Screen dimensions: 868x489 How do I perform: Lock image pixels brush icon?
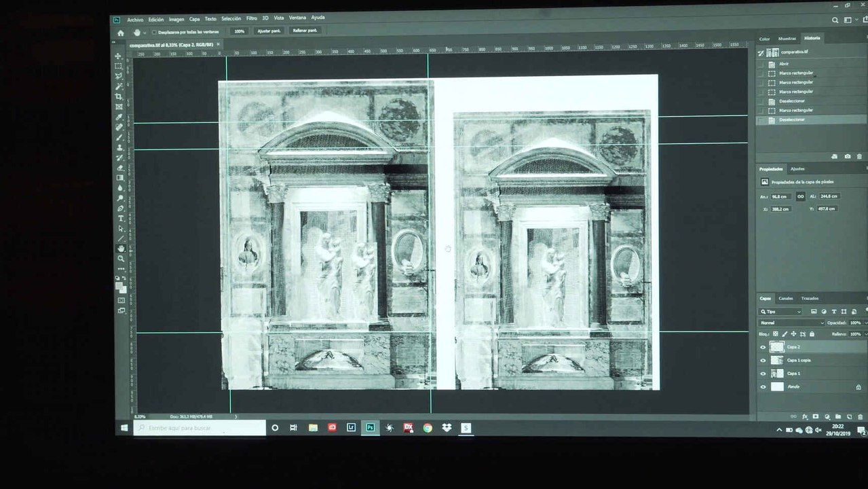click(785, 333)
